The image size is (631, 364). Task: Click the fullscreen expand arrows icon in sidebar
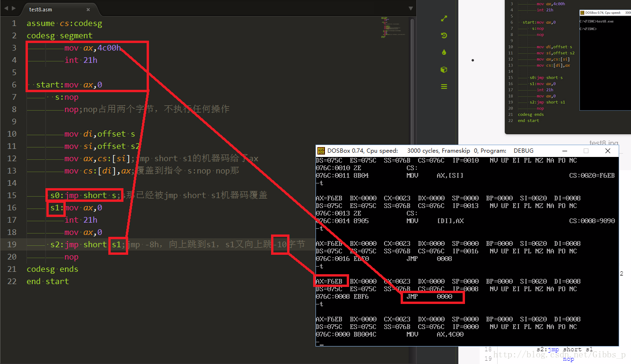click(x=444, y=18)
